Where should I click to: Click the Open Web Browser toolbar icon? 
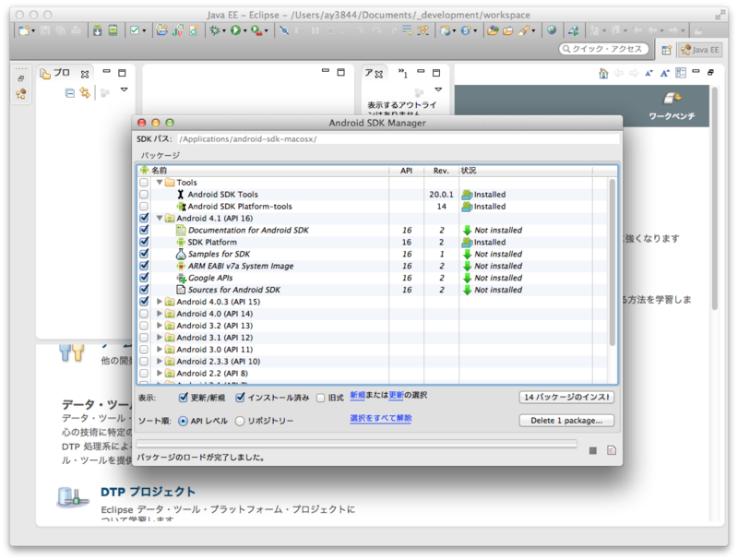pos(552,32)
